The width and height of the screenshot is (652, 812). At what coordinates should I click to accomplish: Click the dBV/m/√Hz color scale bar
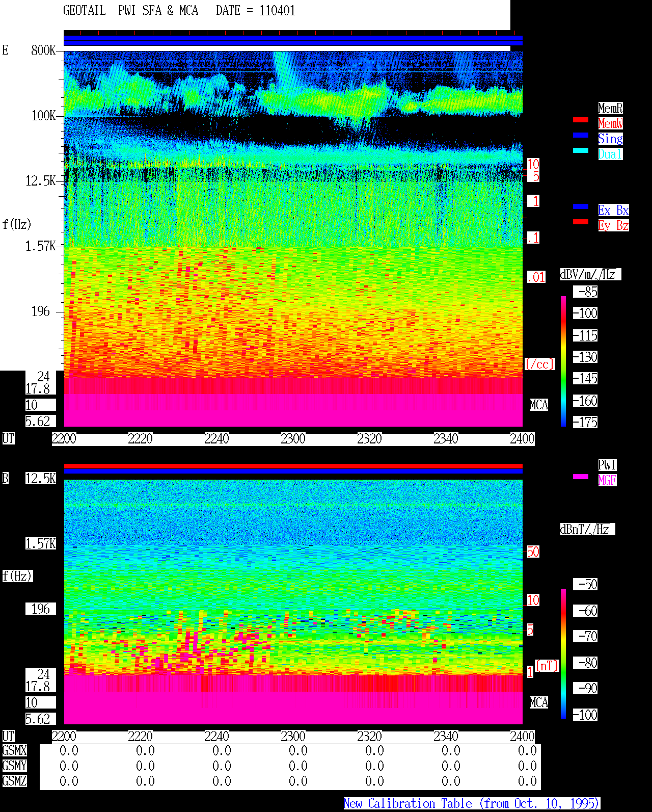pyautogui.click(x=563, y=361)
